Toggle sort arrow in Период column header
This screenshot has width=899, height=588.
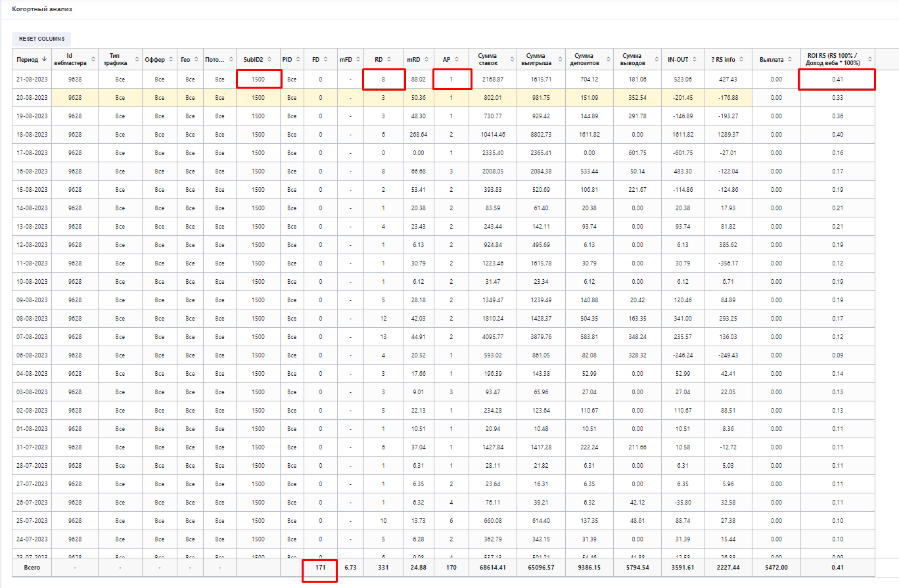click(x=44, y=59)
